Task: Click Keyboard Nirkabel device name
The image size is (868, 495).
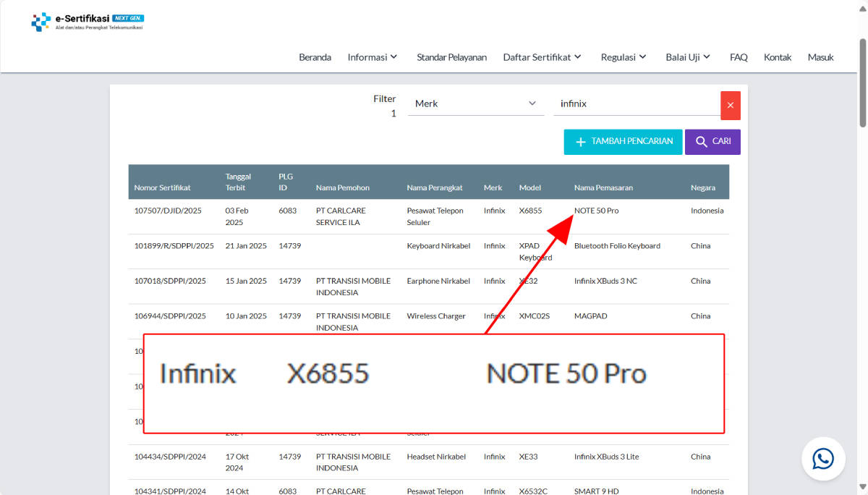Action: tap(438, 246)
